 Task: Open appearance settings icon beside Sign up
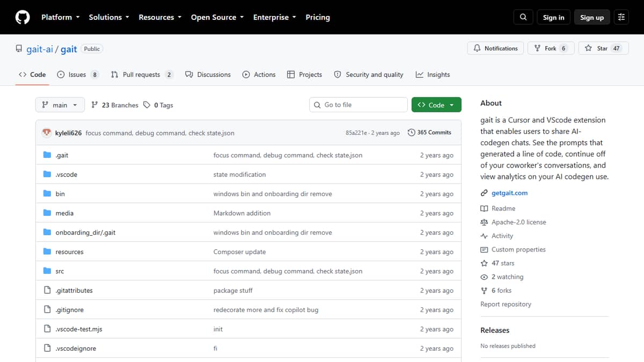tap(621, 17)
